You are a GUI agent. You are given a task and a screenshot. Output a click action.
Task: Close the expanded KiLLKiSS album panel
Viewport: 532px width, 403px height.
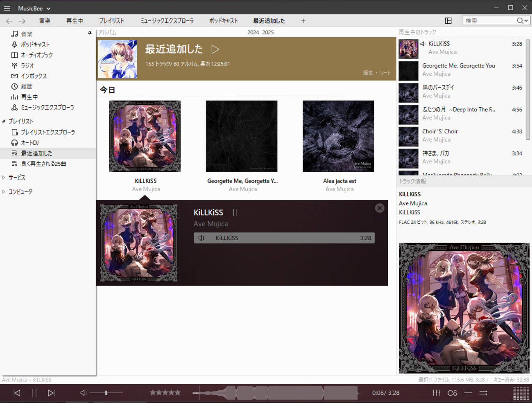pyautogui.click(x=380, y=208)
